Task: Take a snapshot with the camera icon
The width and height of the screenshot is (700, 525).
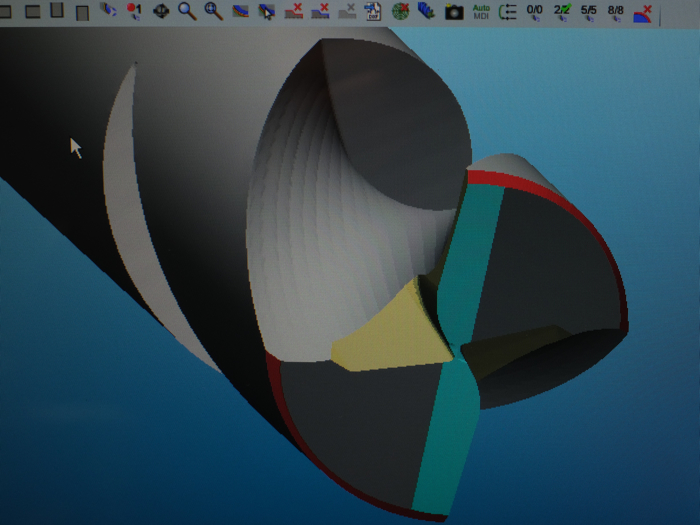Action: 453,12
